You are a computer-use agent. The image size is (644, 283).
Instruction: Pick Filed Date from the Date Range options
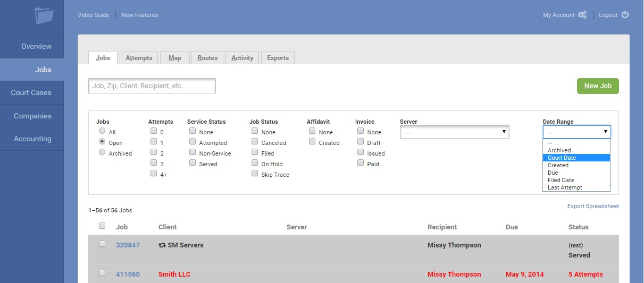click(x=561, y=180)
